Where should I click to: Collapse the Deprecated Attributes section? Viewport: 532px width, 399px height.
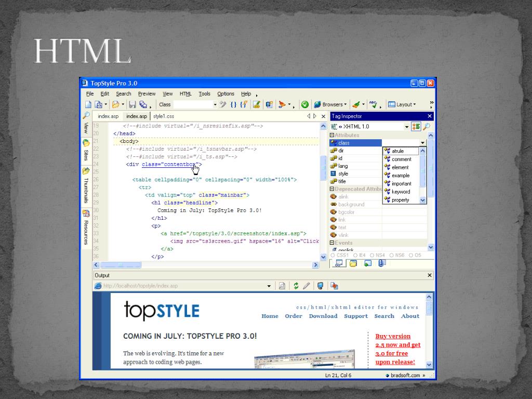click(x=332, y=189)
